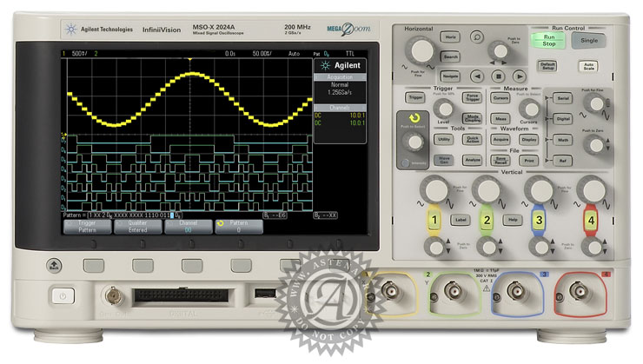This screenshot has width=643, height=364.
Task: Push the Help key
Action: [513, 220]
